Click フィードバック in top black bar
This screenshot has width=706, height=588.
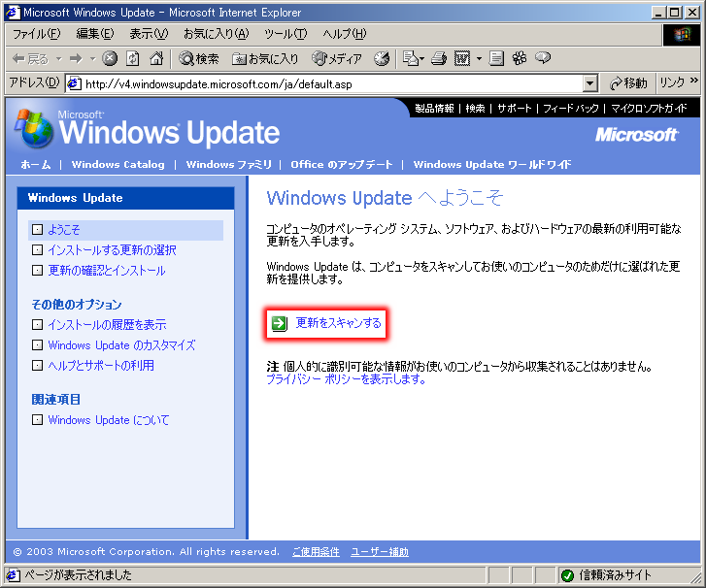coord(570,109)
